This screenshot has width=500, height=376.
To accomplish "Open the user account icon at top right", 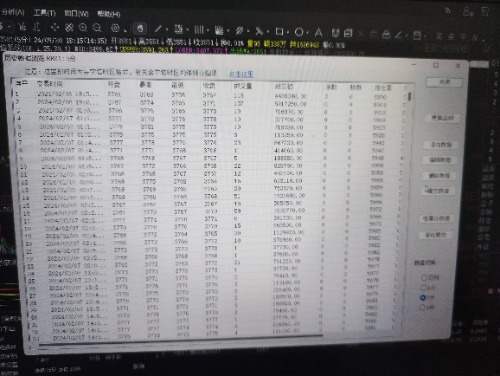I will (x=467, y=12).
